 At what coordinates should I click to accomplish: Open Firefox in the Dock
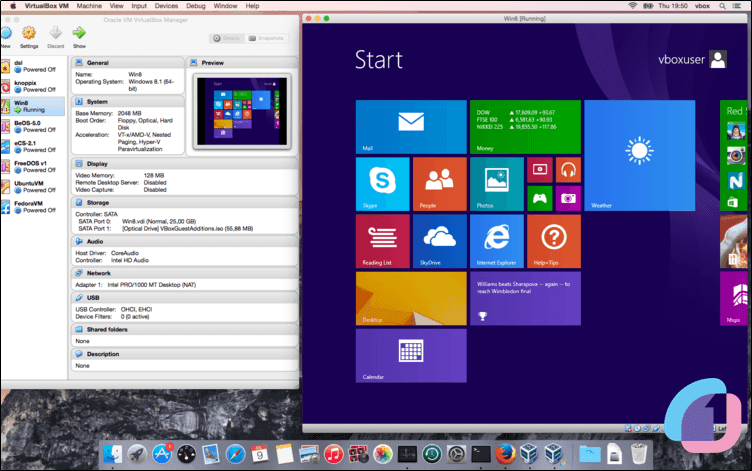coord(505,454)
